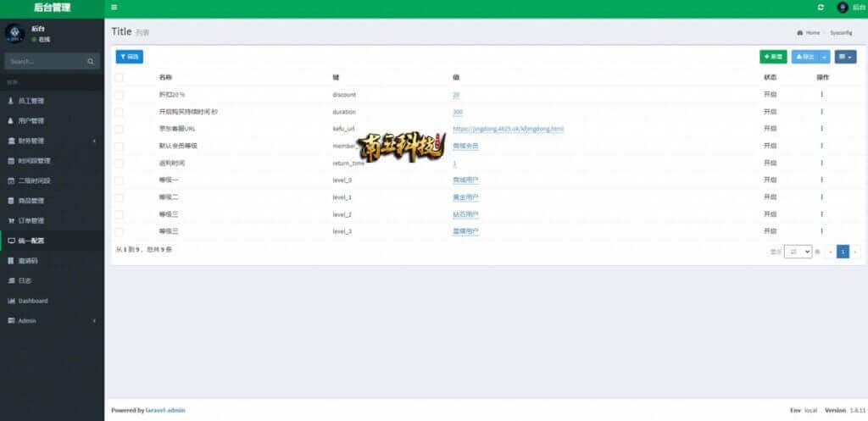Open the per-page rows dropdown

(x=798, y=252)
